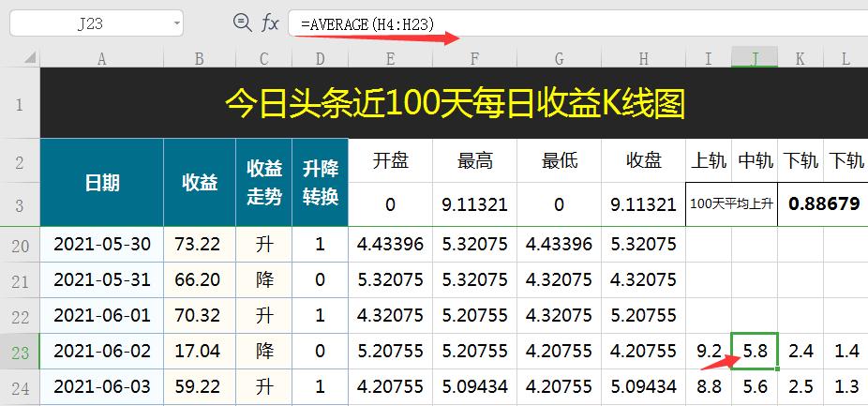Click date cell 2021-05-31
868x406 pixels.
(102, 280)
